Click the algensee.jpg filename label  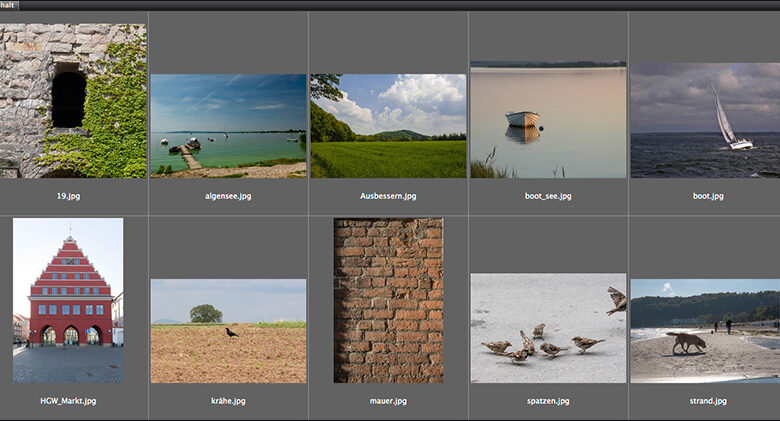pyautogui.click(x=228, y=196)
